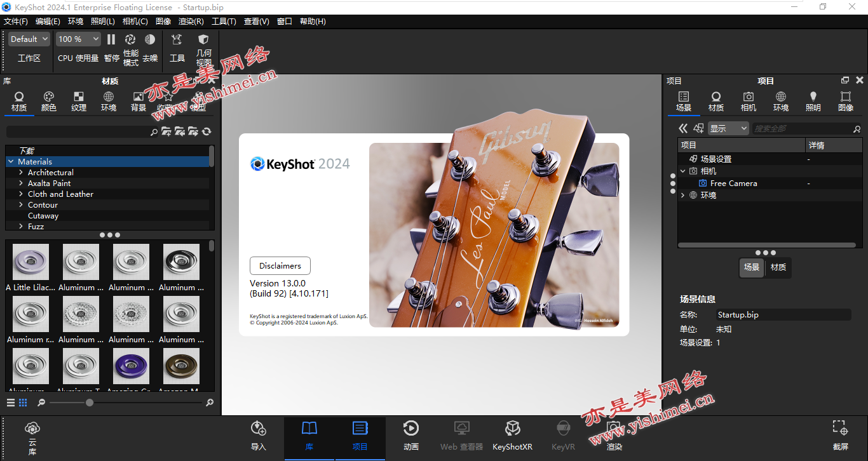This screenshot has width=868, height=461.
Task: Open the project 照明 lighting tab
Action: (813, 102)
